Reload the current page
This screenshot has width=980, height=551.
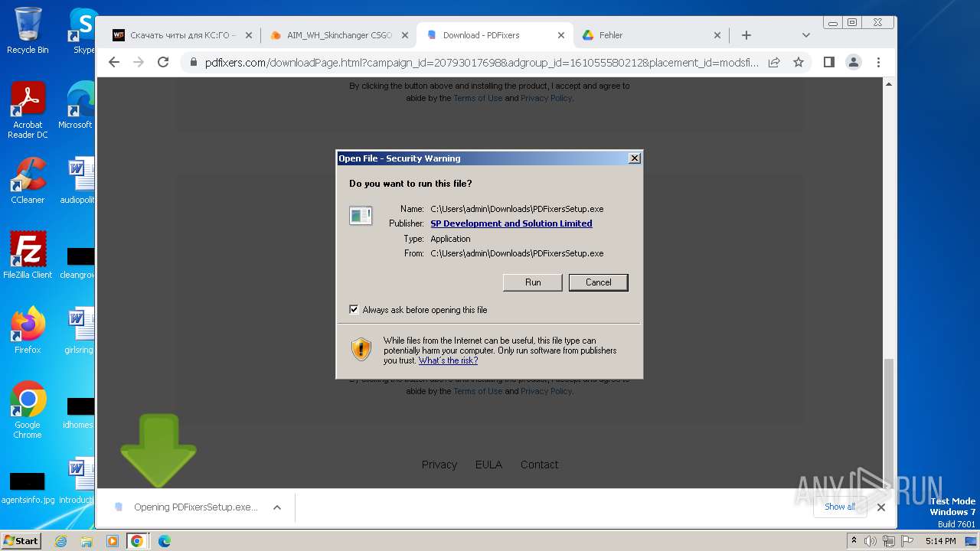coord(163,62)
